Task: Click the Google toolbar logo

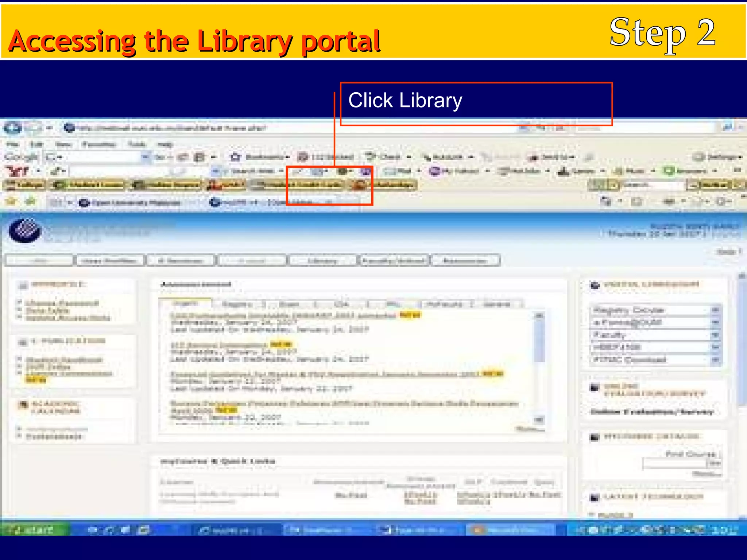Action: 21,157
